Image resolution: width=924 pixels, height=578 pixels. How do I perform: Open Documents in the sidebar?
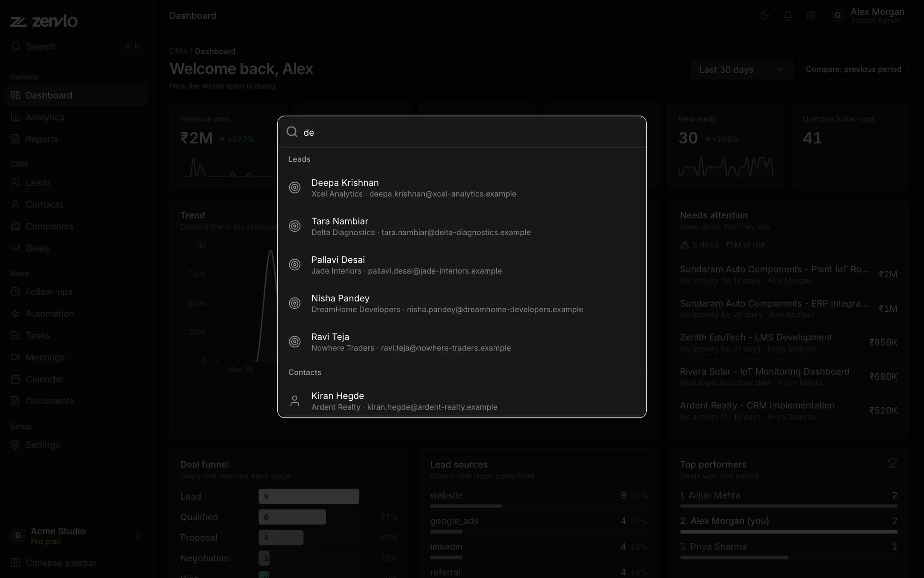[77, 401]
